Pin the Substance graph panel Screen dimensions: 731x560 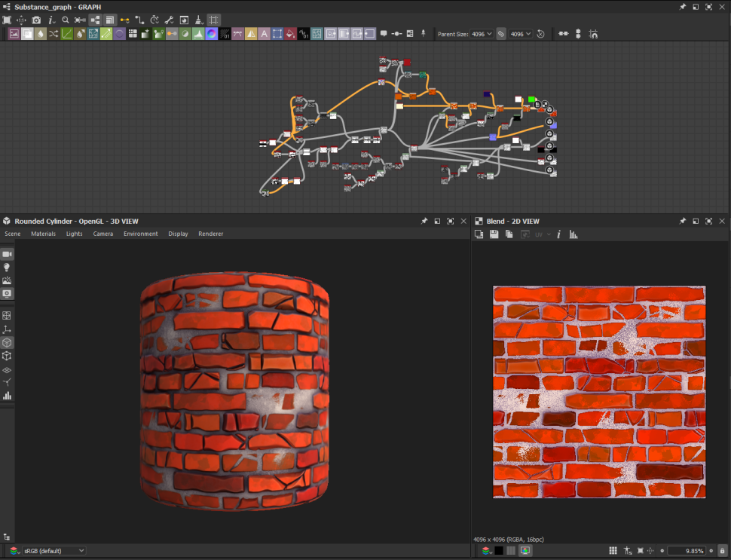(x=683, y=7)
